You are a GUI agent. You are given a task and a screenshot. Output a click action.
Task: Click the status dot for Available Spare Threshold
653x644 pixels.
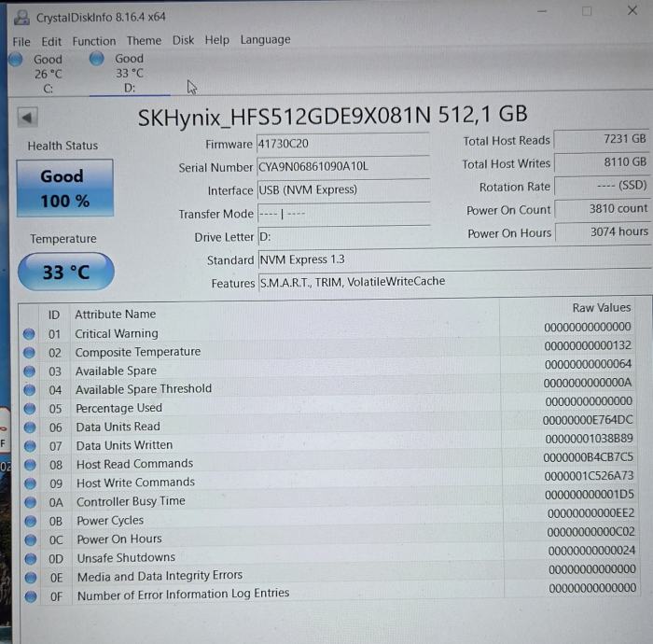click(29, 390)
